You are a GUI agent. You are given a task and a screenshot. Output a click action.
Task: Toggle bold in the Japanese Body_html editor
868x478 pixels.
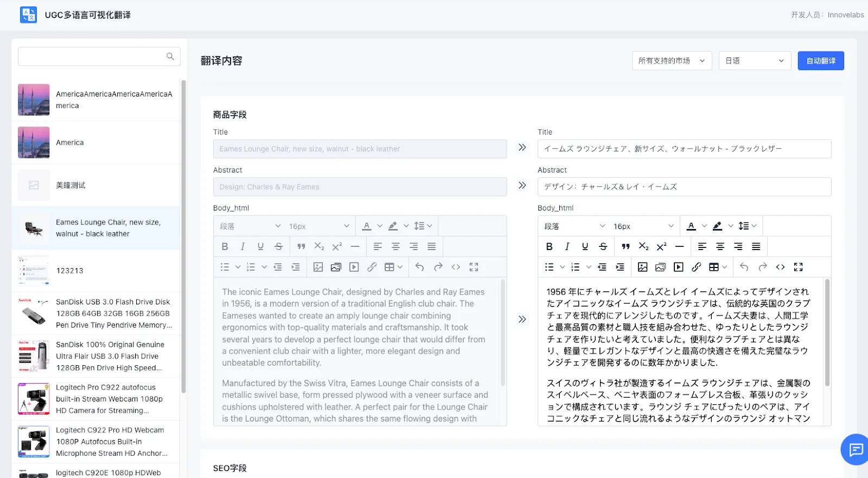pos(550,246)
